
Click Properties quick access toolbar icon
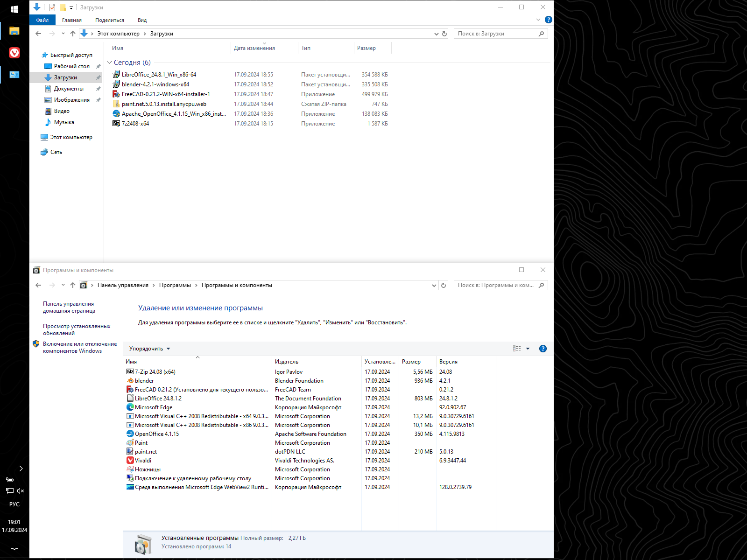point(52,7)
